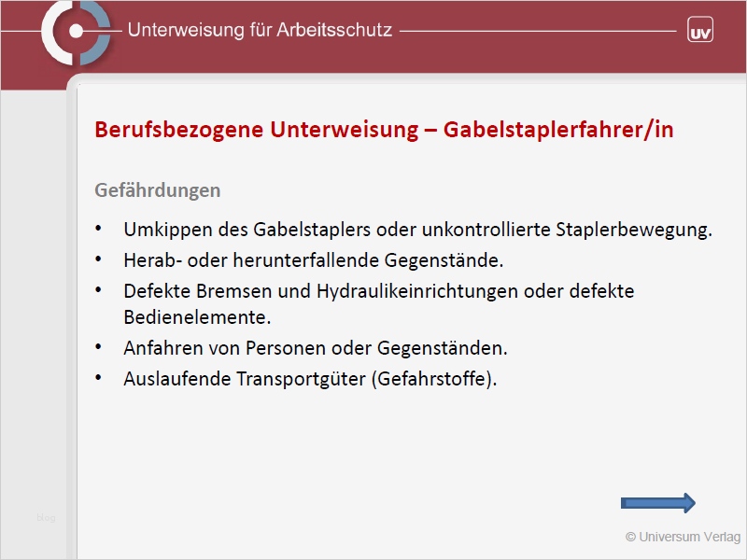This screenshot has width=747, height=560.
Task: Click the blue next-slide arrow
Action: 658,504
